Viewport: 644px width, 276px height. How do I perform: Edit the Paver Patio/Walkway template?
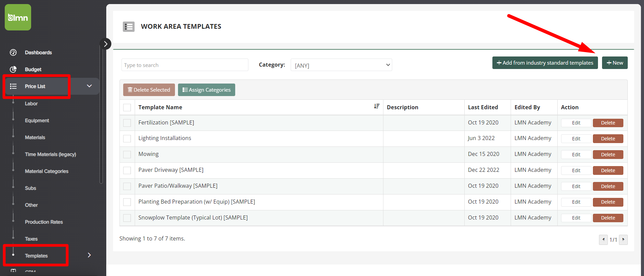pos(576,186)
